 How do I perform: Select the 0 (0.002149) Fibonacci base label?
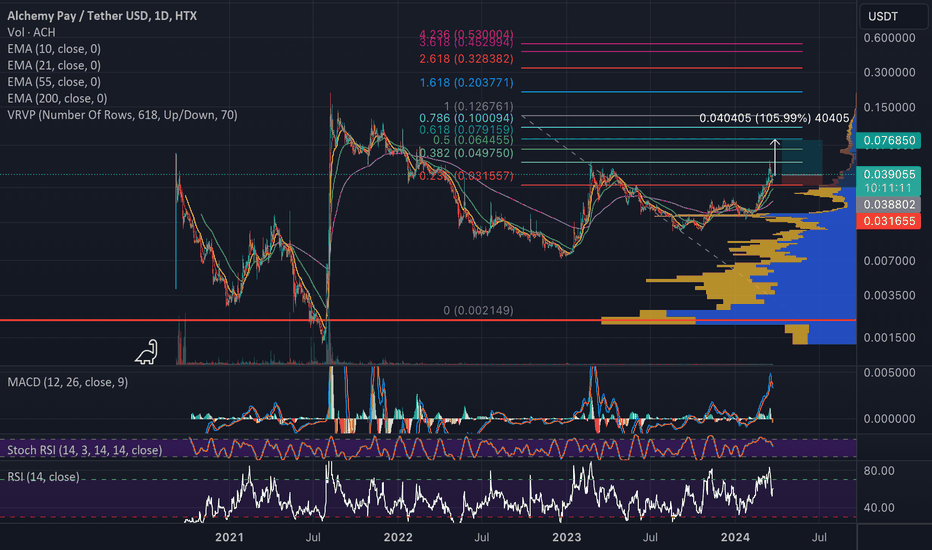pyautogui.click(x=478, y=310)
